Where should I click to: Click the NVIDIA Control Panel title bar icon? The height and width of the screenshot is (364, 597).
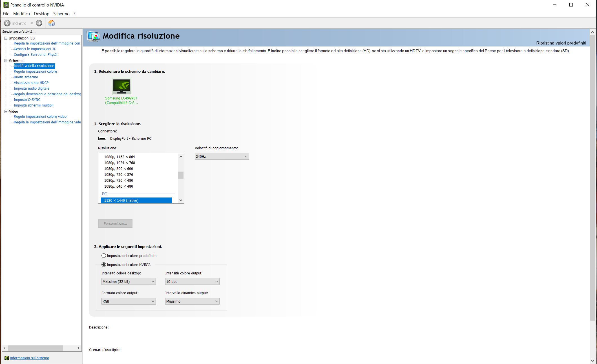(6, 5)
